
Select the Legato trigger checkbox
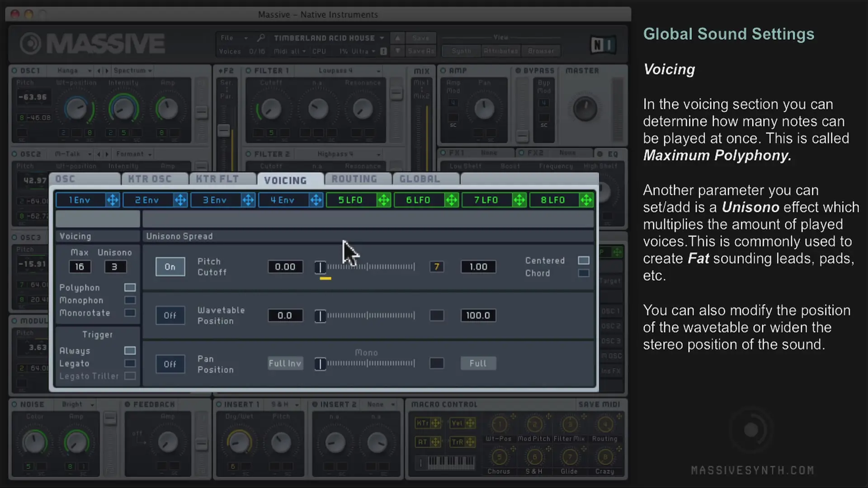click(130, 364)
